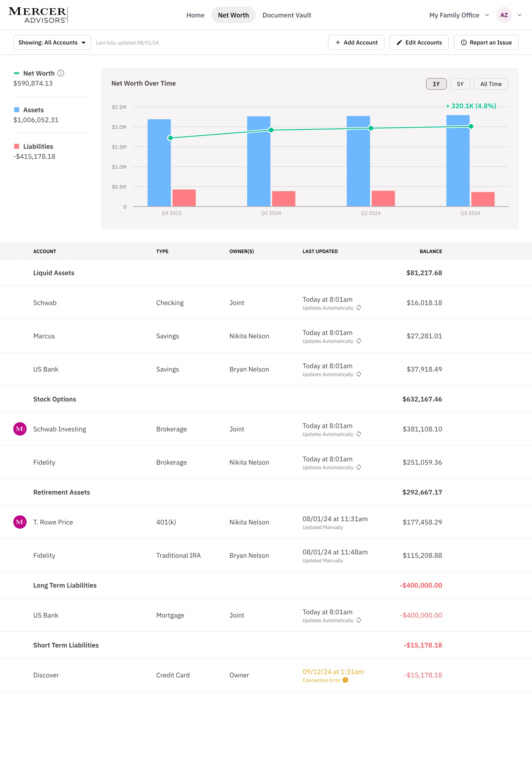Click the Short Term Liabilities group header

click(66, 645)
